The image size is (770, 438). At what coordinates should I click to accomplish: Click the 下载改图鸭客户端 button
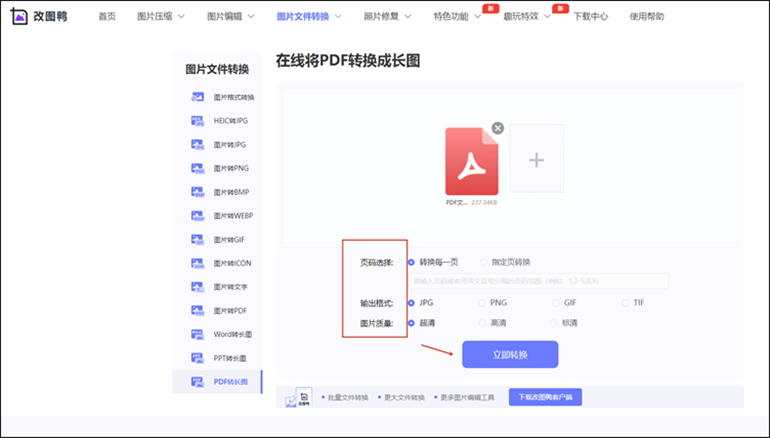pyautogui.click(x=545, y=397)
